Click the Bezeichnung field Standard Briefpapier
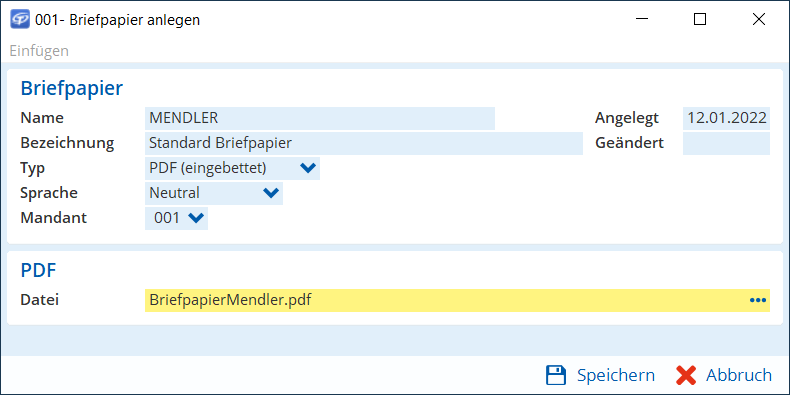The image size is (790, 395). pos(364,143)
